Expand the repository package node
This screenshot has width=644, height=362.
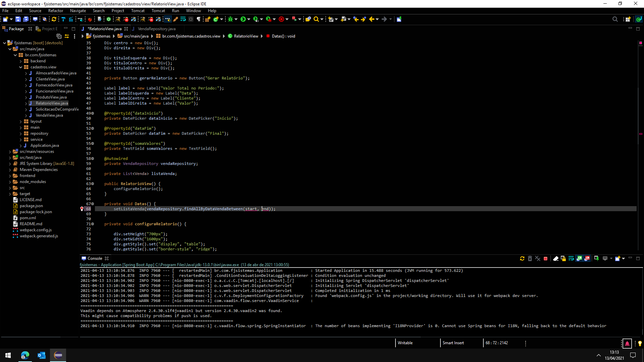[x=21, y=133]
